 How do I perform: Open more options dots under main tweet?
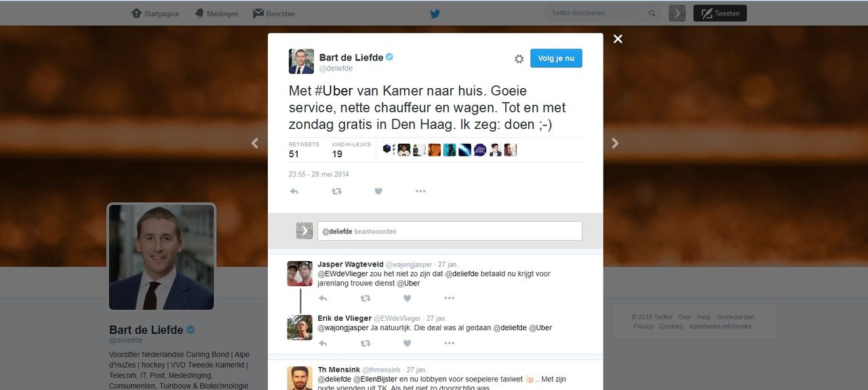(420, 191)
